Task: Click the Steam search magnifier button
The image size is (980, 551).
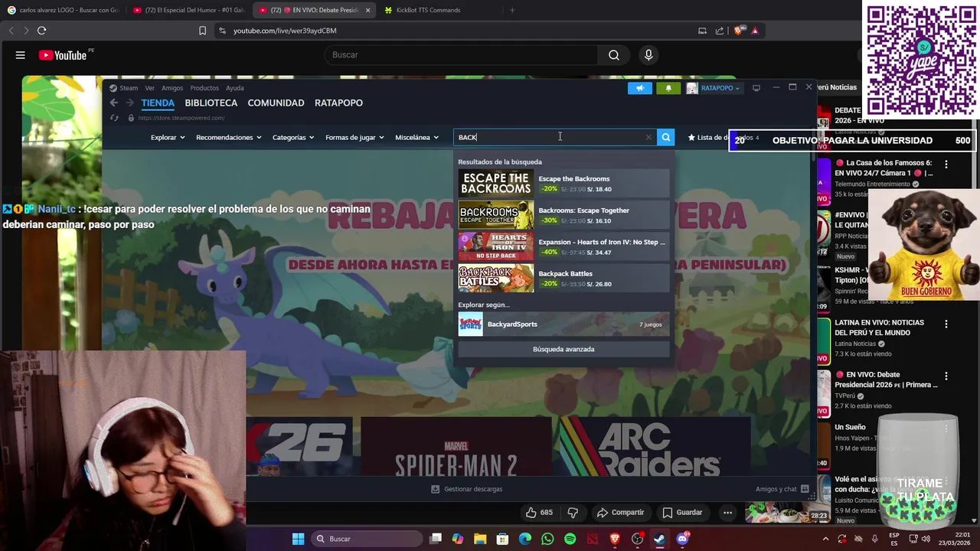Action: (666, 137)
